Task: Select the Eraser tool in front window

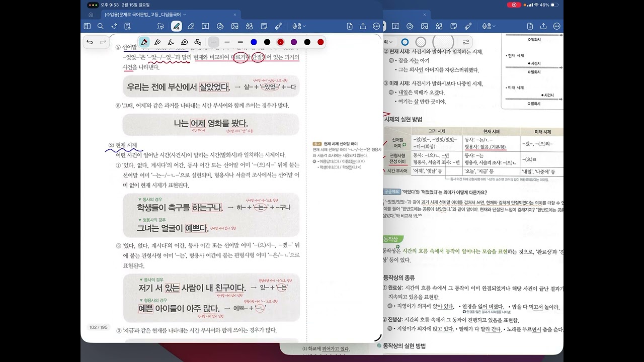Action: (191, 26)
